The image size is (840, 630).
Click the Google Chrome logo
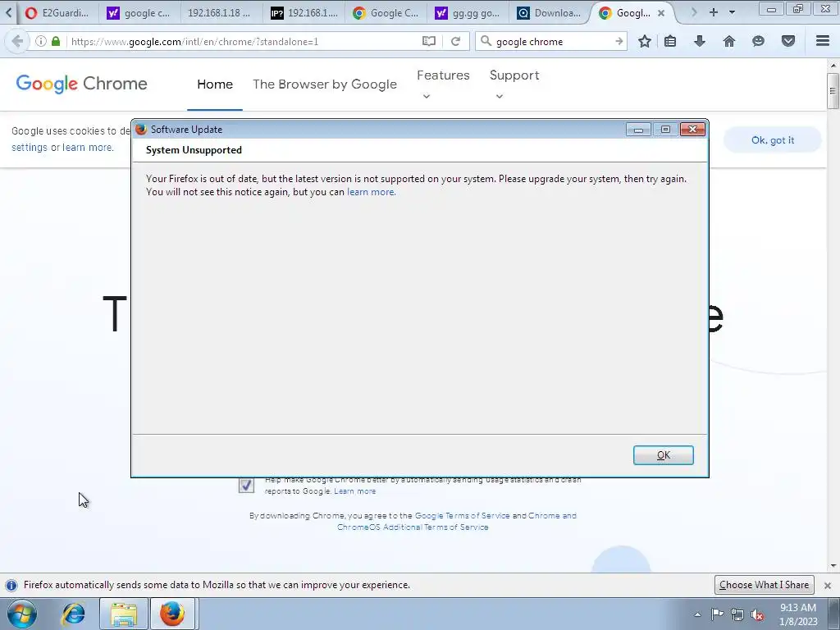pos(81,84)
